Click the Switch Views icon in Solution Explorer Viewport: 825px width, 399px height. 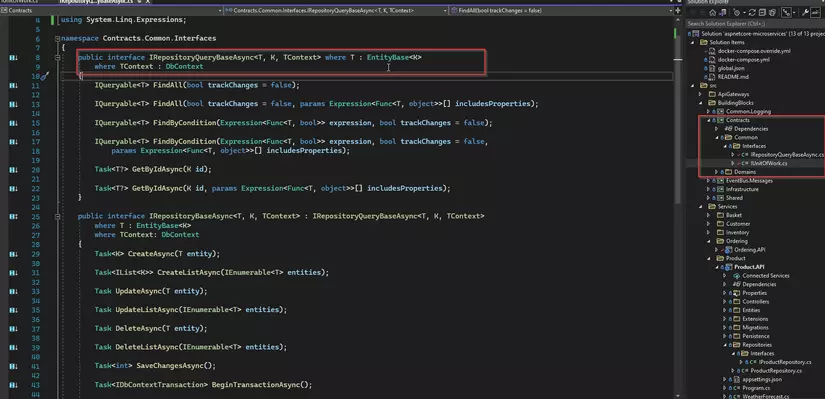(x=722, y=13)
